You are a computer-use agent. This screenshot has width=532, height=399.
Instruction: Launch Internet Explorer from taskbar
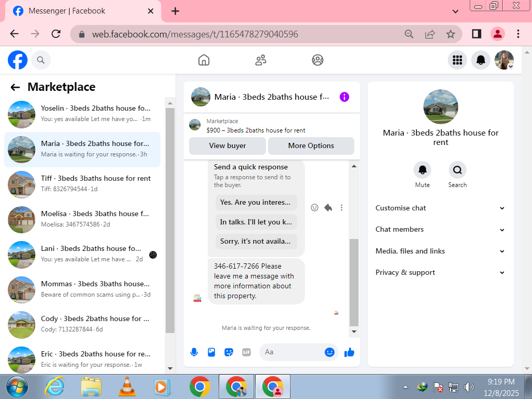[55, 387]
